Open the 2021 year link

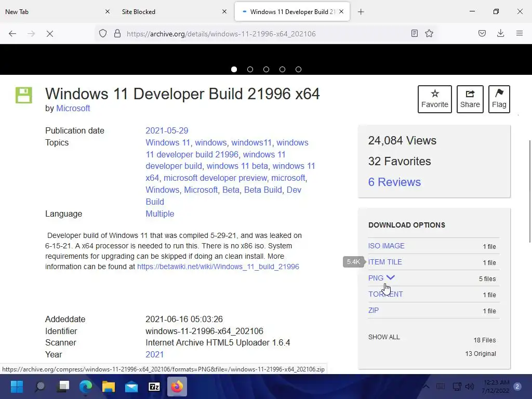pos(155,354)
